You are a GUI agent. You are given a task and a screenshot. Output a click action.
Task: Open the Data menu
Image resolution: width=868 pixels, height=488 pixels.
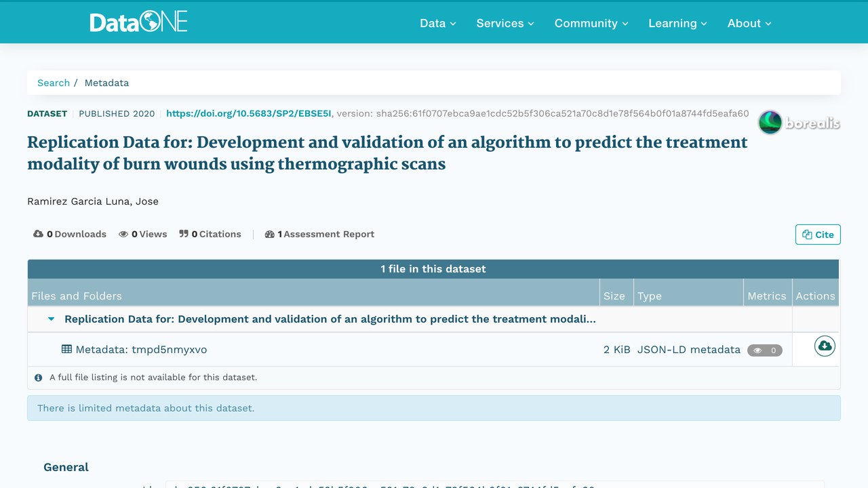[438, 23]
